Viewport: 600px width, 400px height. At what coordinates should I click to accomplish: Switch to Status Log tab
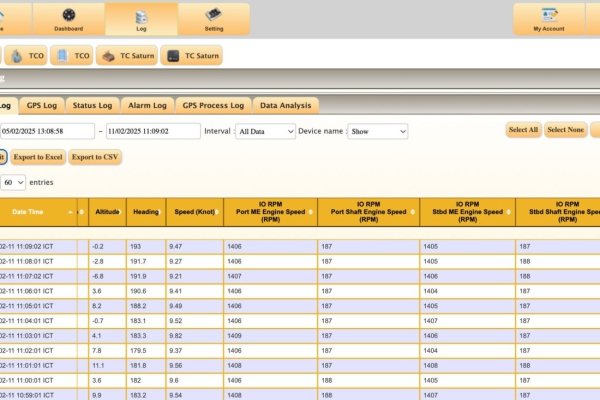[x=92, y=106]
